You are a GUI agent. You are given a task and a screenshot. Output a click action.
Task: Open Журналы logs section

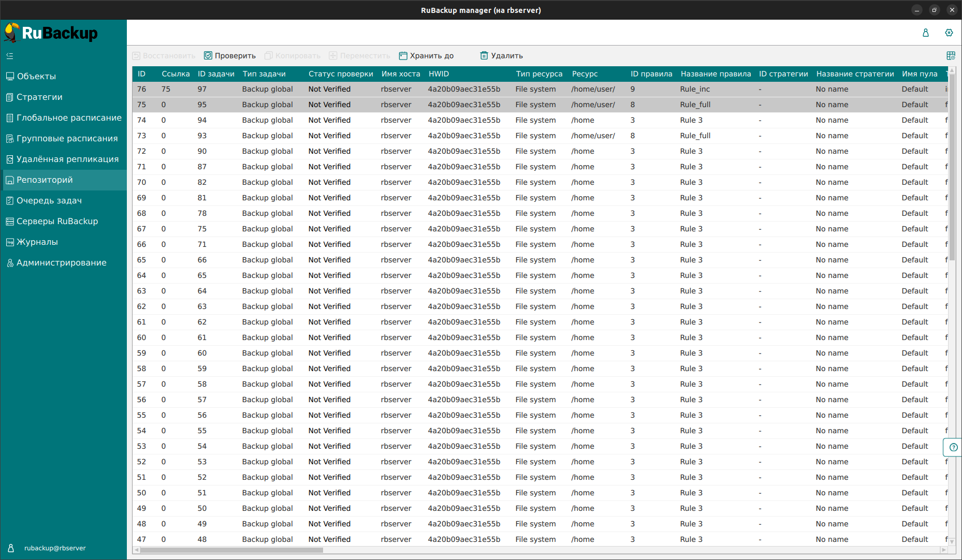pyautogui.click(x=37, y=242)
